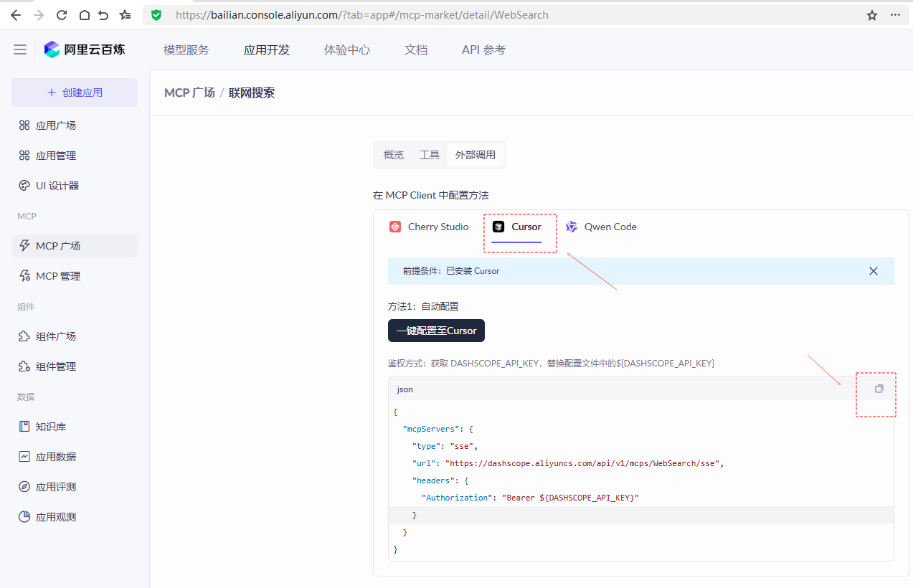Click the Cherry Studio logo icon

point(395,227)
